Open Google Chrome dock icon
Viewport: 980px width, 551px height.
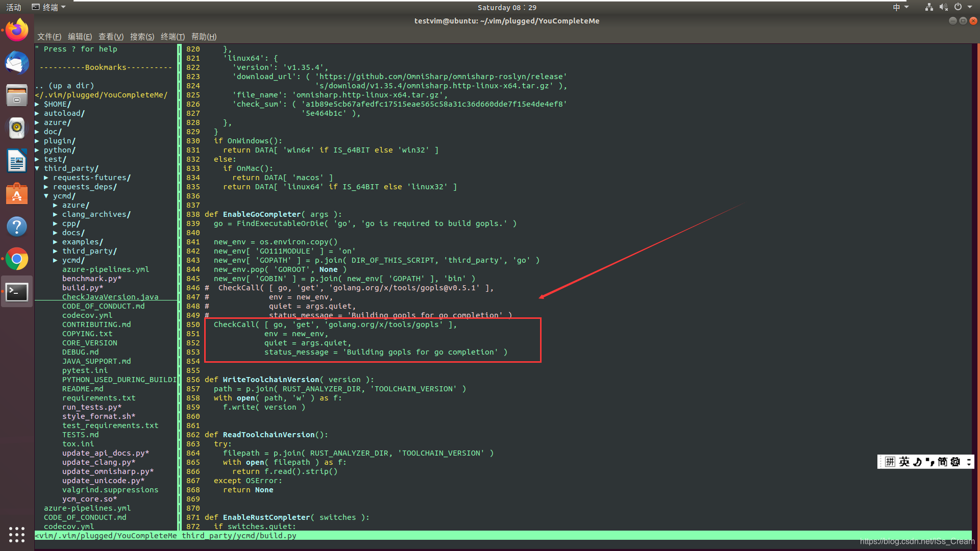(x=17, y=259)
